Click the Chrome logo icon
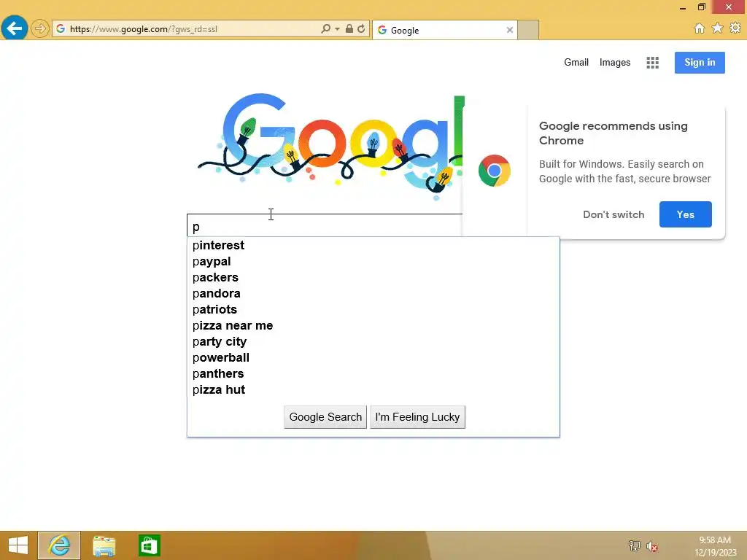 [x=495, y=171]
